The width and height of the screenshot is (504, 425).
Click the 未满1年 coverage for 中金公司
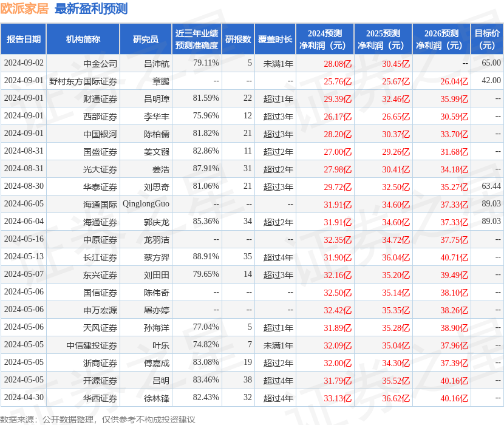click(x=278, y=64)
